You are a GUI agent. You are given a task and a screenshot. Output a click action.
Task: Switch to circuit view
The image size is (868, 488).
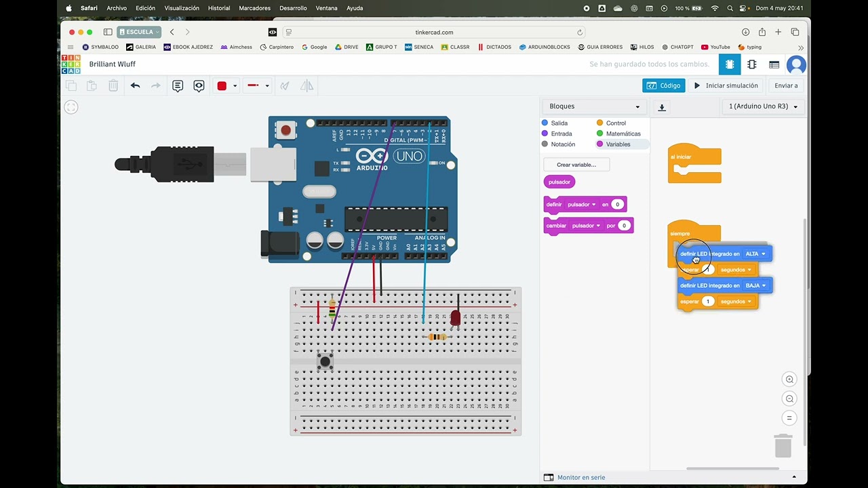730,64
